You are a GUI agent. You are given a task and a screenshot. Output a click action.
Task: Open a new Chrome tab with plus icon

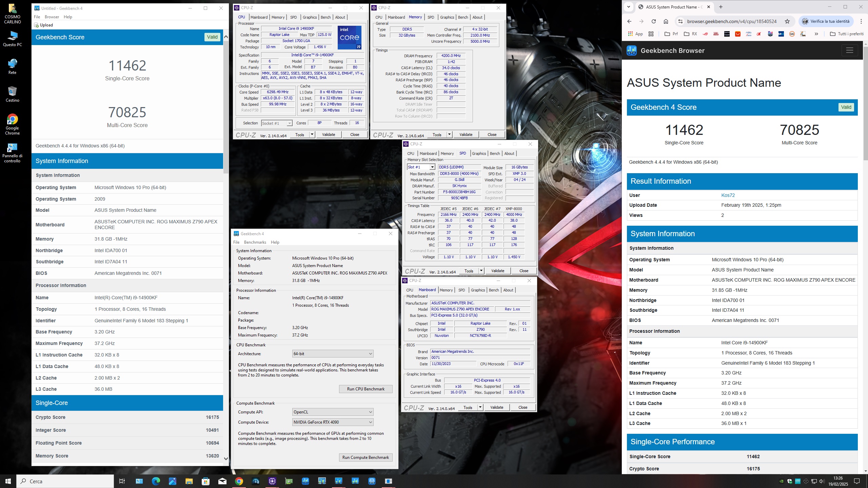point(721,7)
